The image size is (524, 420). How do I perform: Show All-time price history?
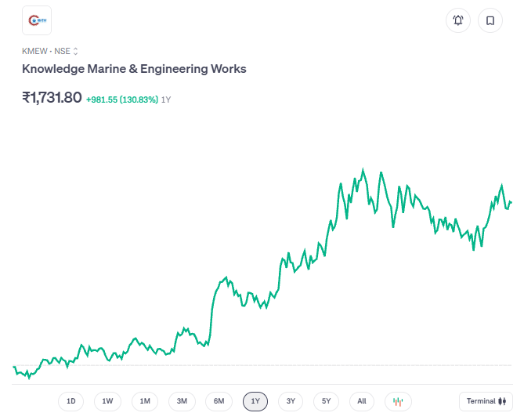362,401
